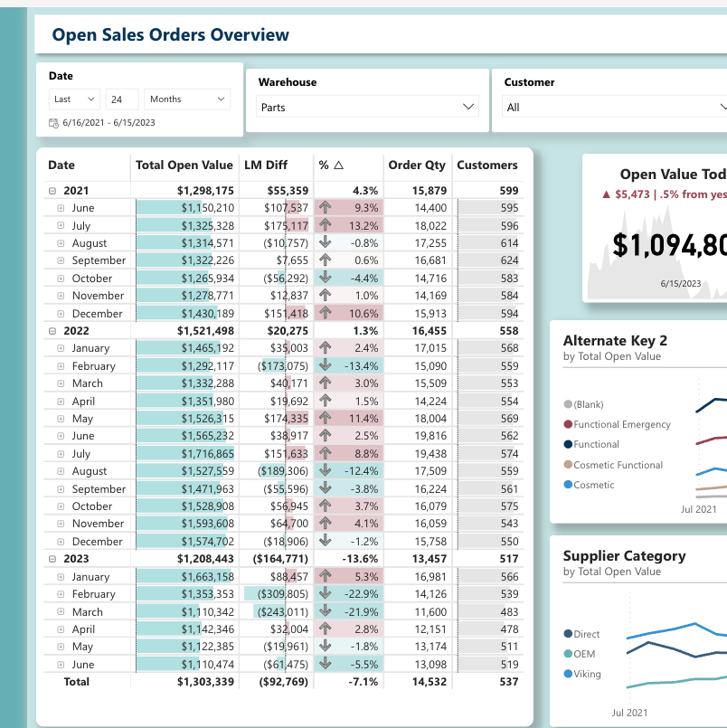Click the up arrow for September 2021 0.6%
The image size is (727, 728).
[326, 260]
